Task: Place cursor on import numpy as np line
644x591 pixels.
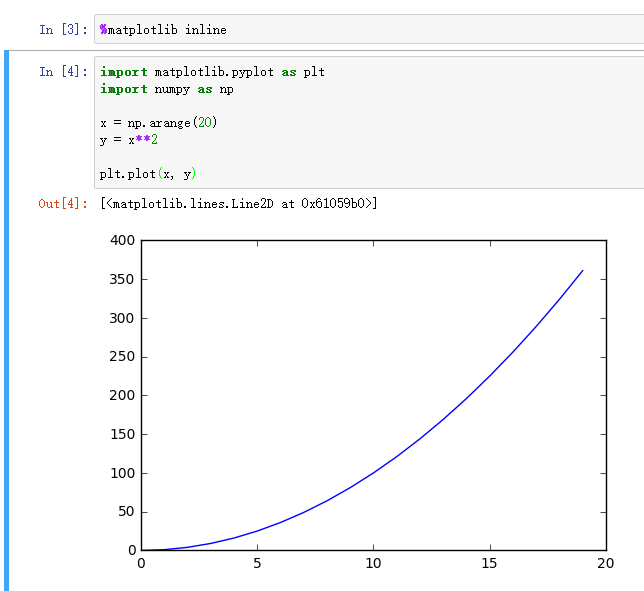Action: click(167, 89)
